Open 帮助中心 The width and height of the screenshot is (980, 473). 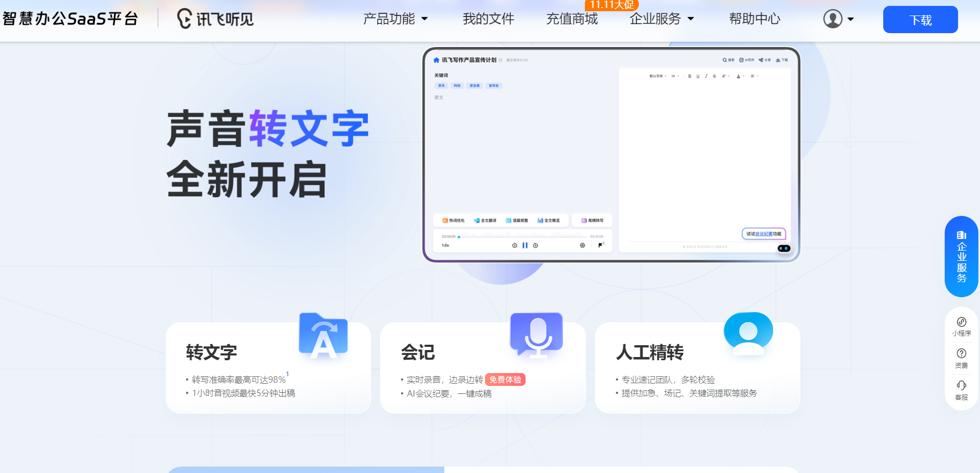(754, 19)
